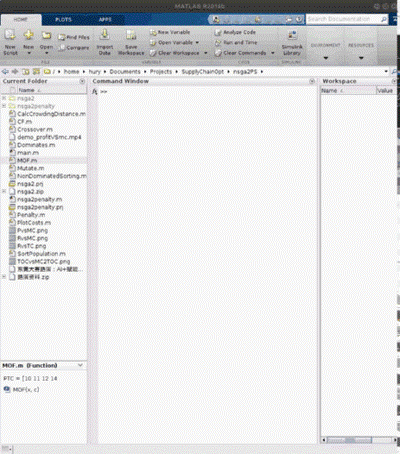Click the Documents path segment
This screenshot has width=400, height=454.
(x=125, y=72)
